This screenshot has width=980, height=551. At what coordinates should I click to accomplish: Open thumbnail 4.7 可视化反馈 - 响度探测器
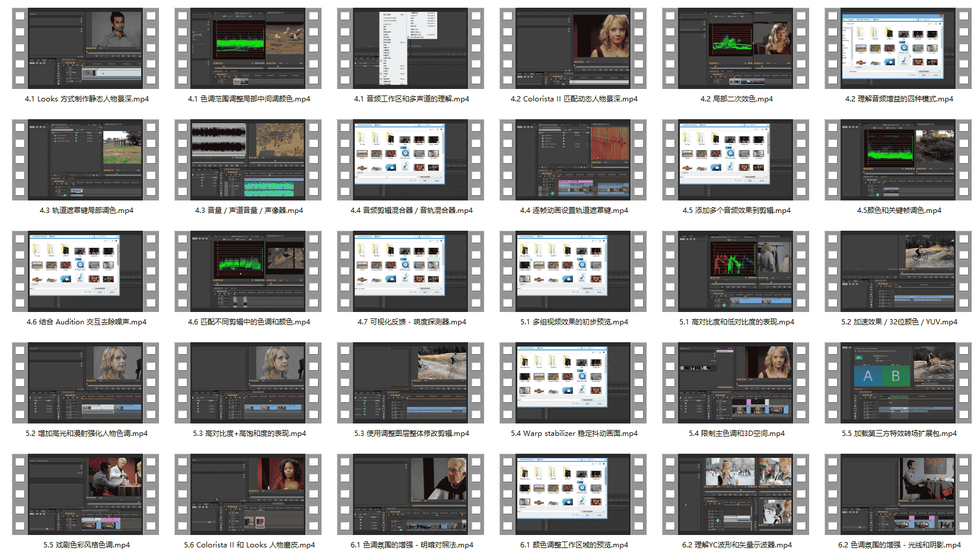pos(411,271)
